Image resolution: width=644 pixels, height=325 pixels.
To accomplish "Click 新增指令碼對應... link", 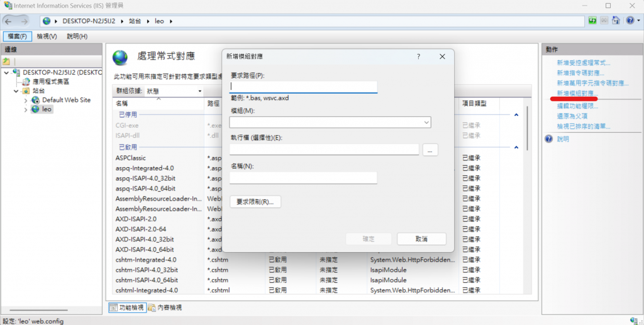I will (580, 73).
